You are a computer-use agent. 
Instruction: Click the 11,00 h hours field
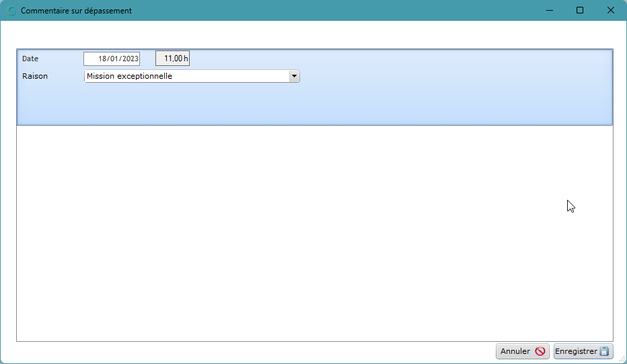click(172, 59)
